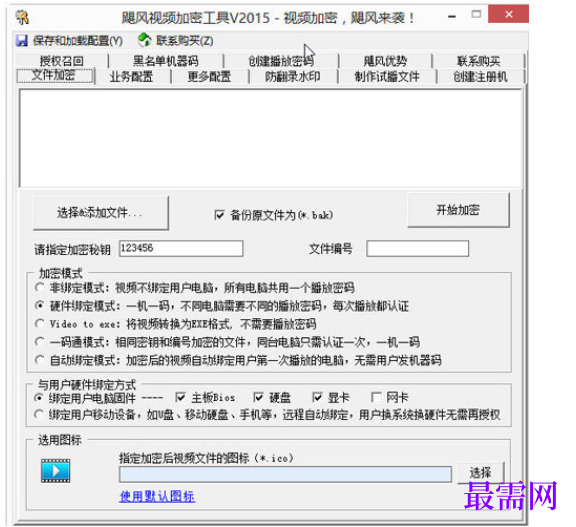Select the 文件加密 tab
The image size is (576, 527).
coord(54,75)
